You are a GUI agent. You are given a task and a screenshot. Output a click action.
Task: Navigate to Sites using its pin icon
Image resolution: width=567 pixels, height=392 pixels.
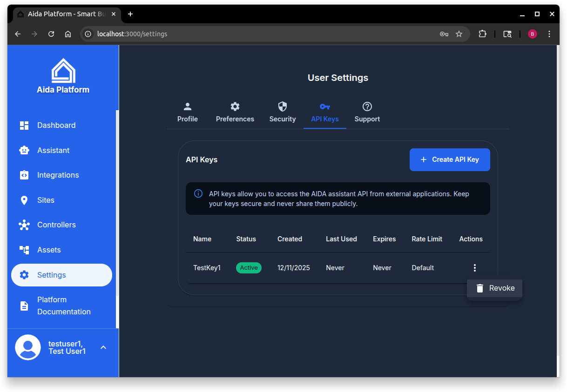(24, 200)
